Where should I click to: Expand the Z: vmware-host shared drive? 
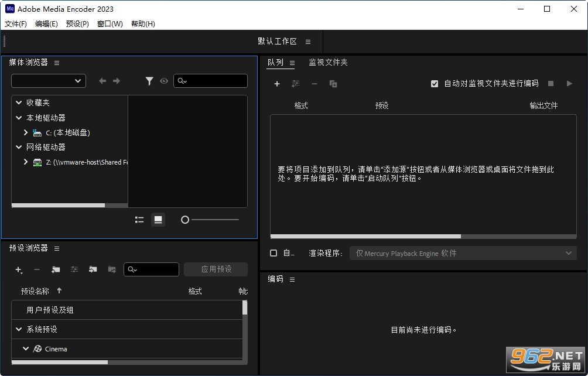point(26,162)
